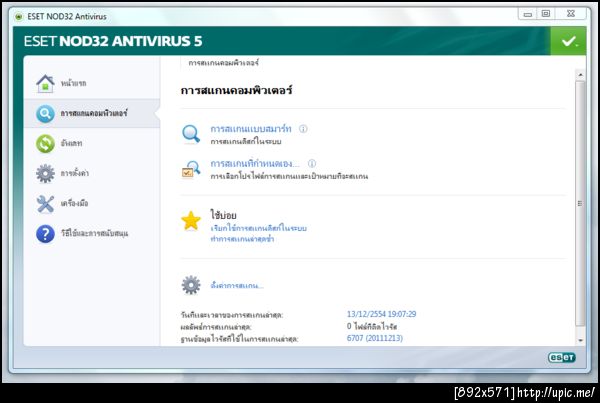Open the Update green arrows icon
The image size is (600, 403).
point(45,144)
